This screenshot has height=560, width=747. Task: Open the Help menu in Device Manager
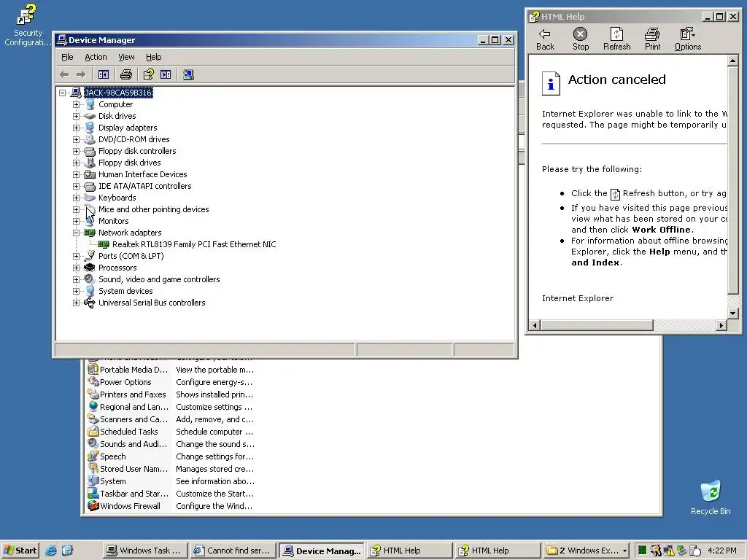coord(153,57)
